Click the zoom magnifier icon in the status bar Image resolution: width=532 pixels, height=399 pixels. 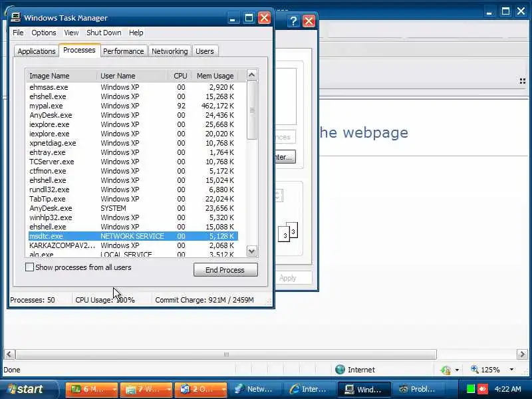tap(474, 369)
